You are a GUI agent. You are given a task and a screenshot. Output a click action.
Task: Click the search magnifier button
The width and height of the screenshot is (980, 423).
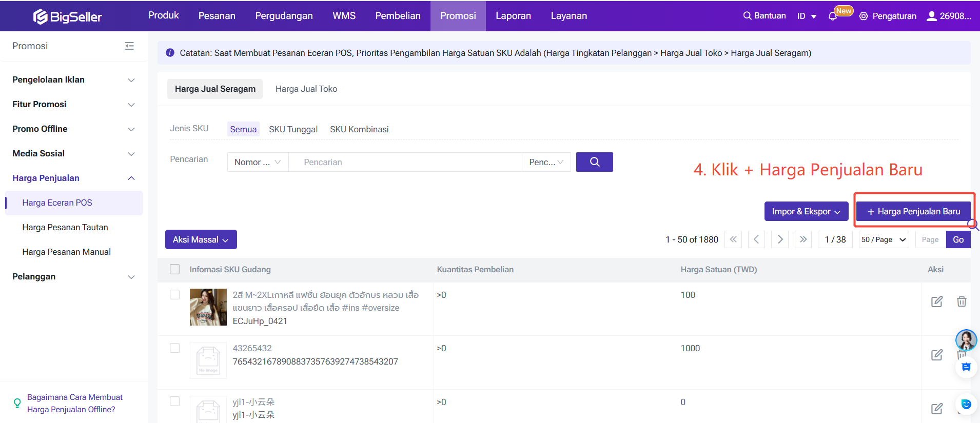pos(594,162)
